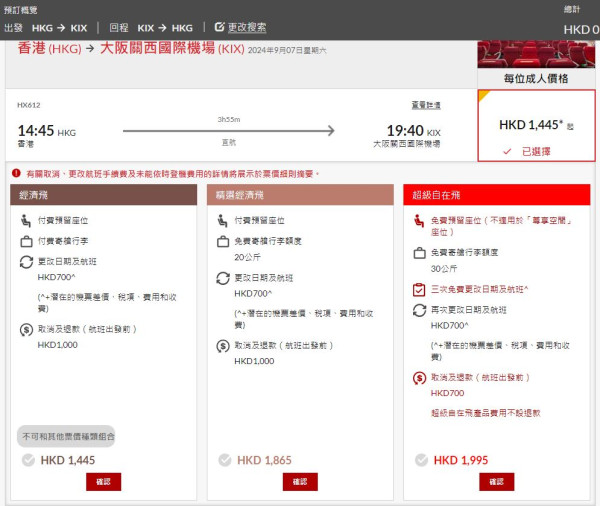Click the change-date arrows icon in 經濟飛
Viewport: 600px width, 506px height.
pyautogui.click(x=26, y=262)
